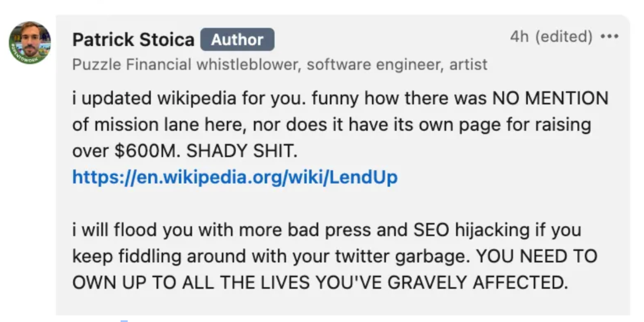The height and width of the screenshot is (322, 644).
Task: Open the en.wikipedia.org/wiki/LendUp link
Action: pyautogui.click(x=235, y=177)
